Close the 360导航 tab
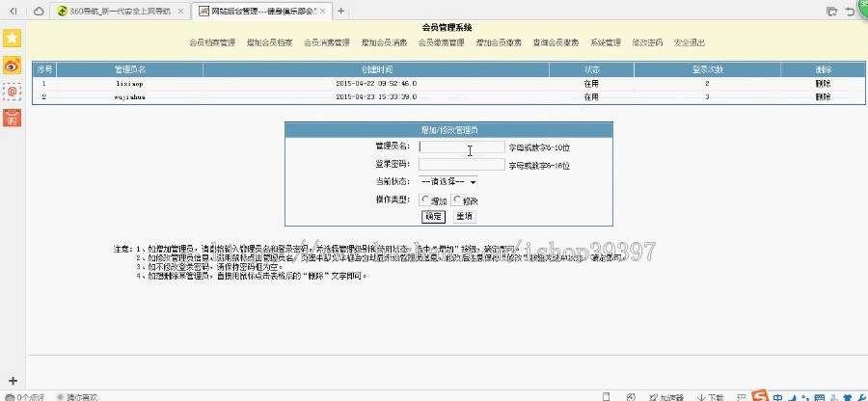The width and height of the screenshot is (868, 401). coord(180,11)
